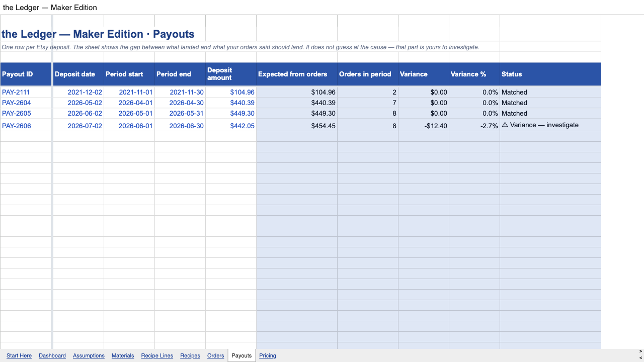
Task: Click deposit date 2026-06-02
Action: (78, 113)
